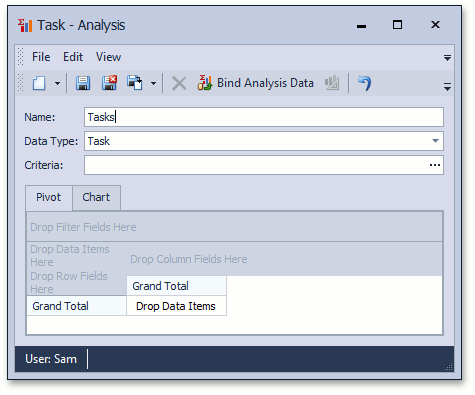Expand the toolbar overflow arrow
Image resolution: width=475 pixels, height=395 pixels.
447,87
